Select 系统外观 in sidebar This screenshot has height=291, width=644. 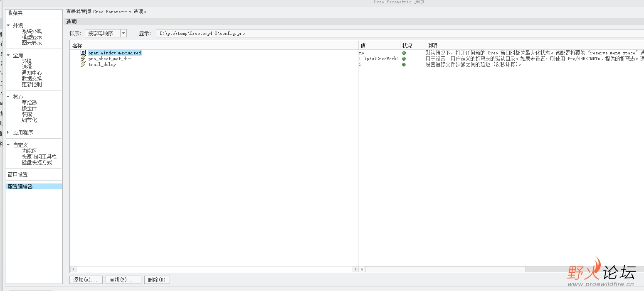[32, 31]
